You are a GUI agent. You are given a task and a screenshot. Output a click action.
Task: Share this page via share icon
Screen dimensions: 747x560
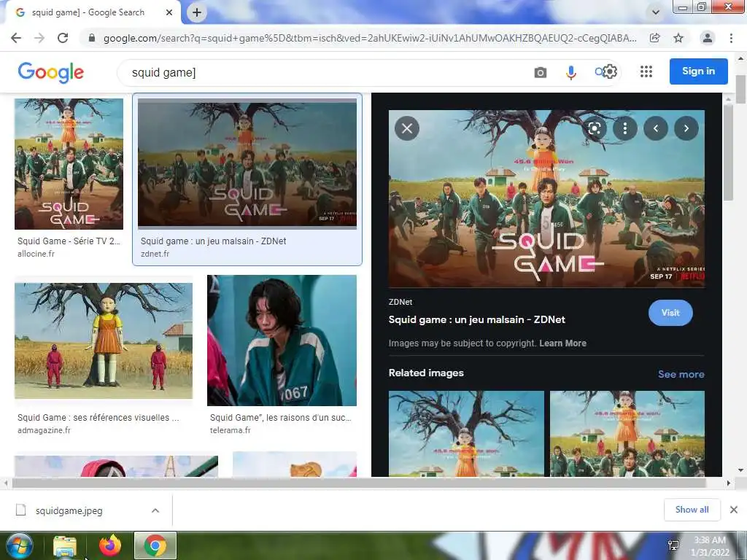(x=655, y=38)
